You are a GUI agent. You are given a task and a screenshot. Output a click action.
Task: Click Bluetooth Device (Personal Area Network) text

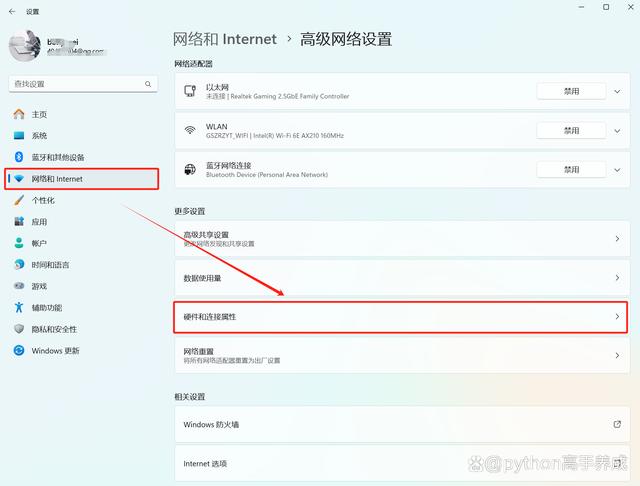tap(267, 175)
